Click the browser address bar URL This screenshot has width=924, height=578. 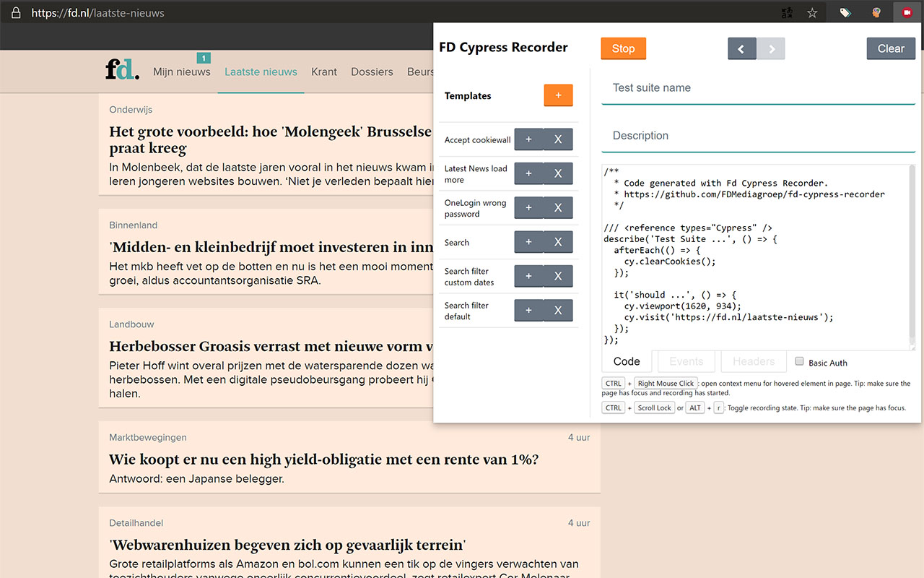coord(97,12)
